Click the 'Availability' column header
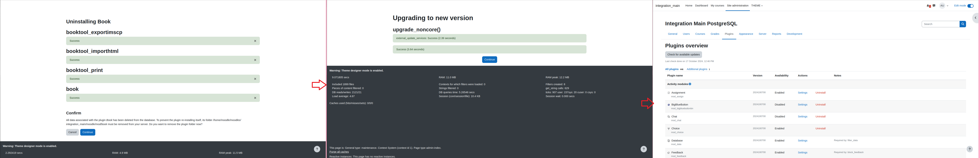This screenshot has height=158, width=980. click(781, 76)
